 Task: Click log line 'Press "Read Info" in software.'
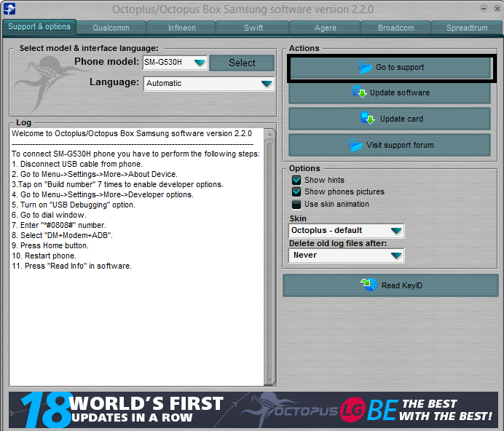tap(71, 266)
